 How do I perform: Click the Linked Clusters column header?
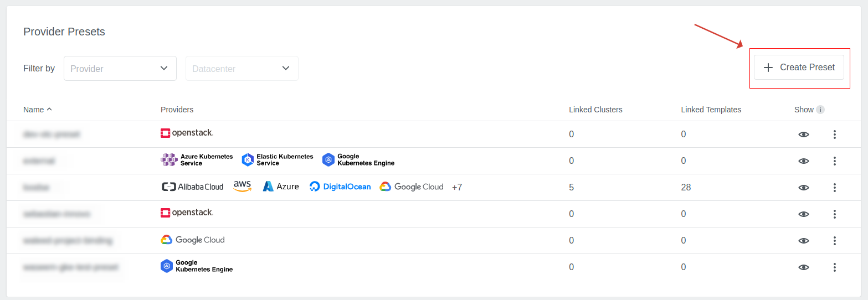[595, 110]
